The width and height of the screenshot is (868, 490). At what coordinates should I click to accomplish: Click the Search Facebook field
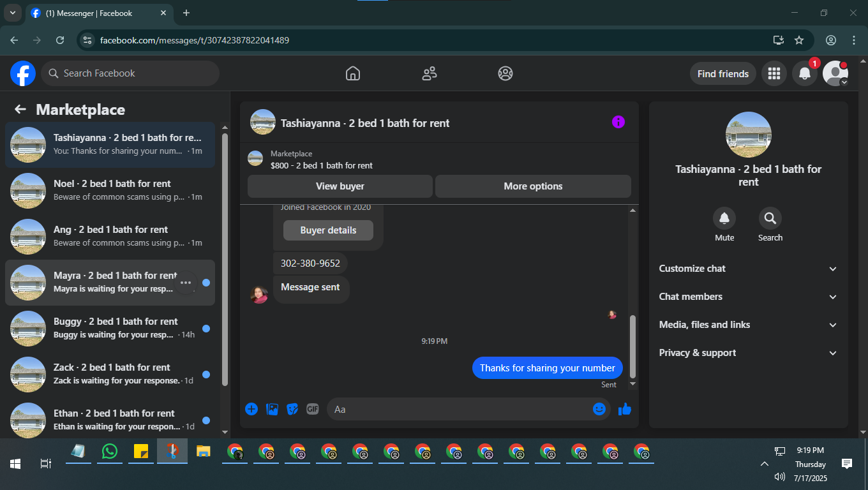tap(130, 73)
